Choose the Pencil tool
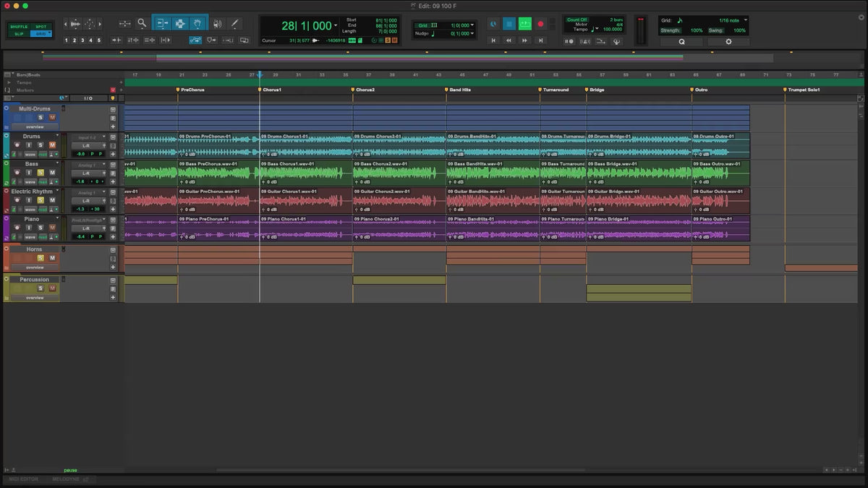Image resolution: width=868 pixels, height=488 pixels. tap(235, 24)
